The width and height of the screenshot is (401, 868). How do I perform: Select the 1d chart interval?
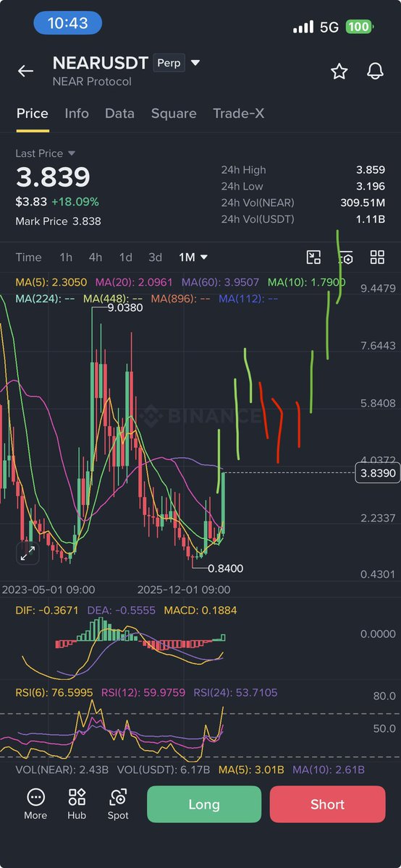(x=126, y=258)
